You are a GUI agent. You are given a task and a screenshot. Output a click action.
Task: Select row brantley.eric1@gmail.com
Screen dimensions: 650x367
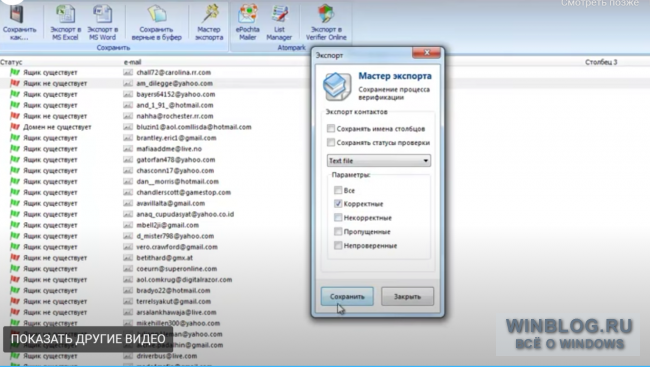click(x=176, y=138)
